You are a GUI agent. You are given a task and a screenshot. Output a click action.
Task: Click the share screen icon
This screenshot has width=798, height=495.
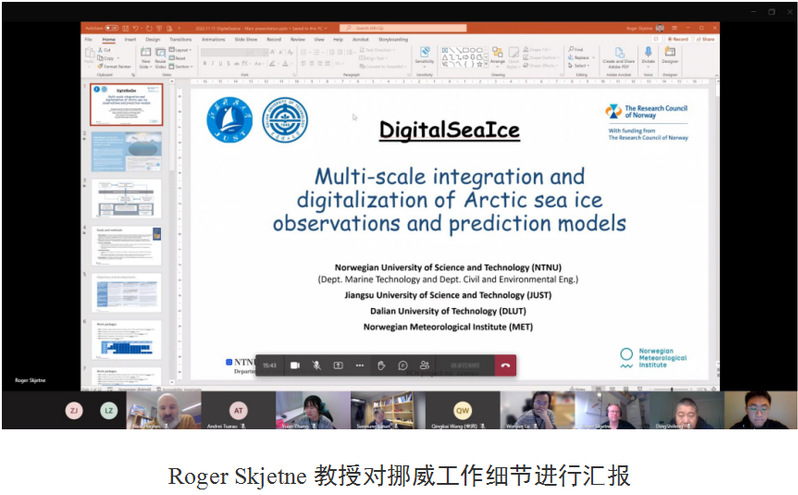pos(338,366)
